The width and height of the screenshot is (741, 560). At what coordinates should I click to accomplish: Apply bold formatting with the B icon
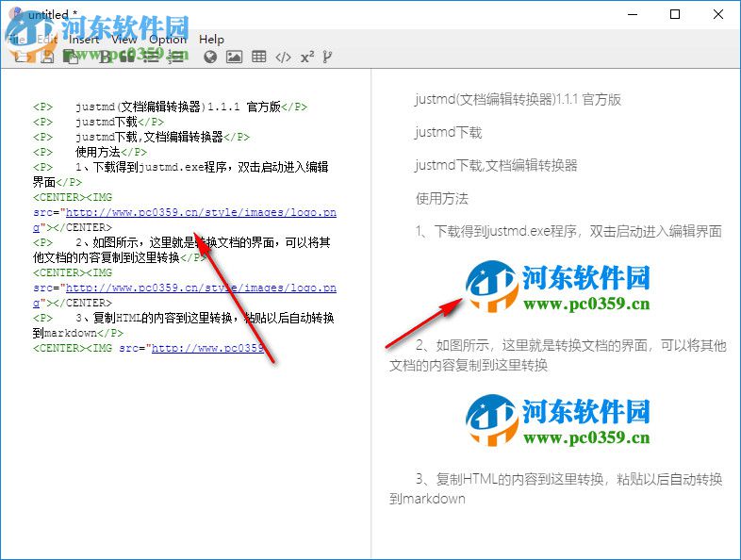pos(105,58)
